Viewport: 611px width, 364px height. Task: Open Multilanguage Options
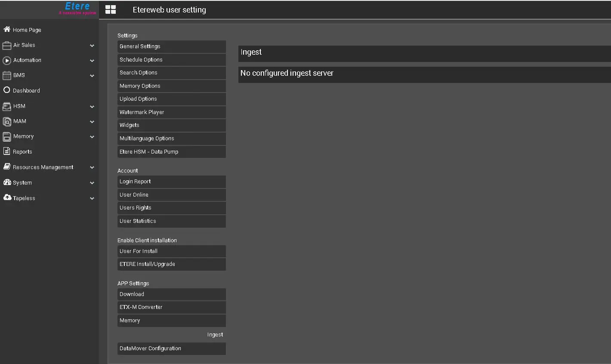[171, 139]
